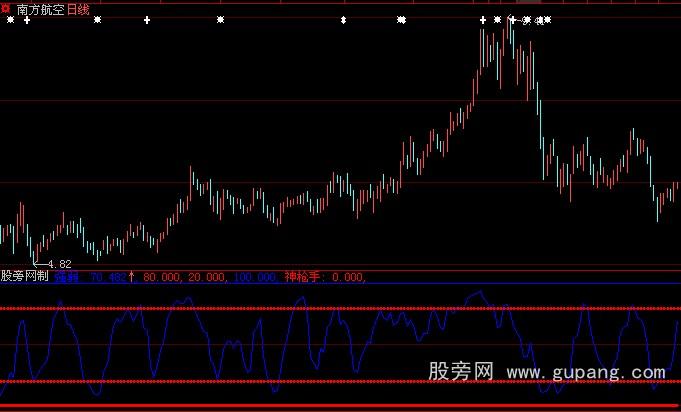681x412 pixels.
Task: Open the asterisk marker below 日线 label
Action: click(97, 20)
